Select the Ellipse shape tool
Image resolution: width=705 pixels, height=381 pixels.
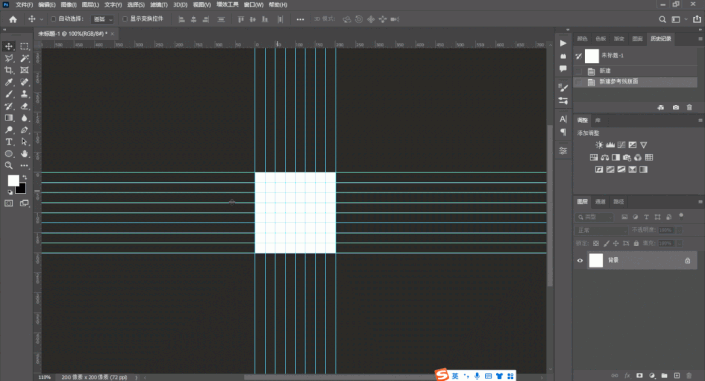[x=9, y=154]
